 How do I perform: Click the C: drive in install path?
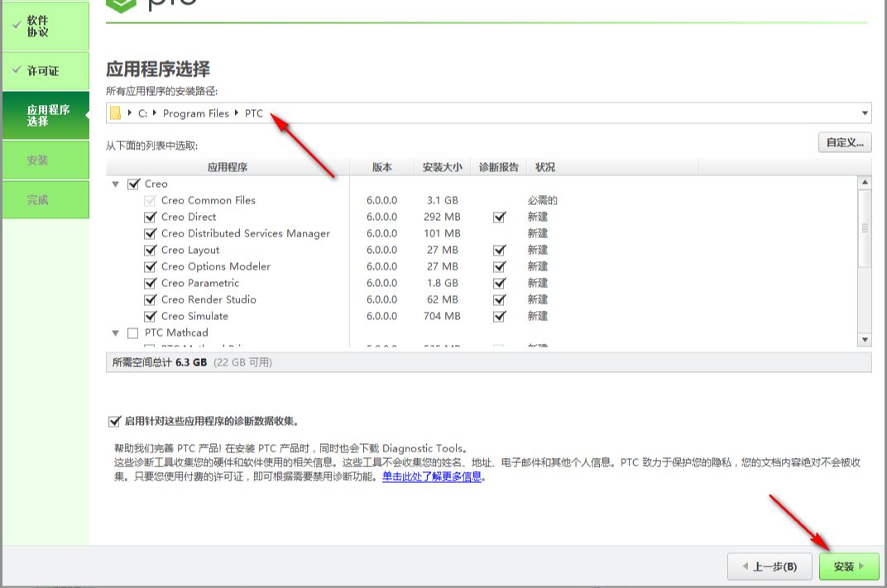coord(142,113)
